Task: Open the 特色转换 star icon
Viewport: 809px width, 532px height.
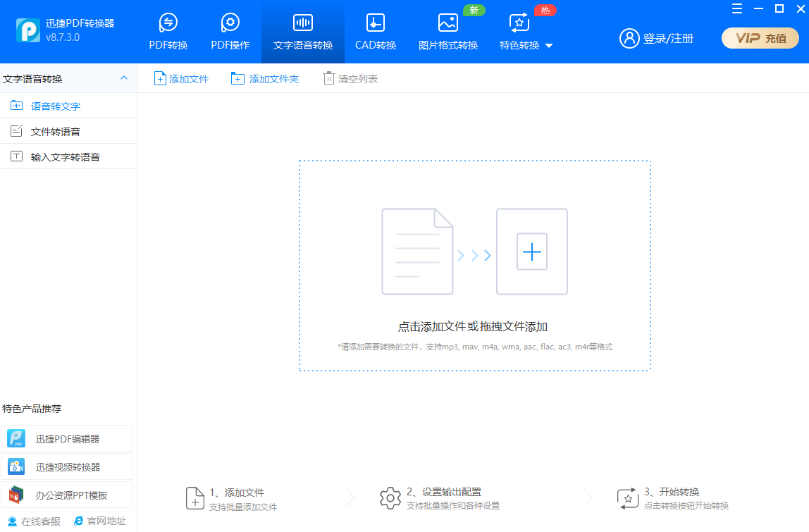Action: (x=519, y=23)
